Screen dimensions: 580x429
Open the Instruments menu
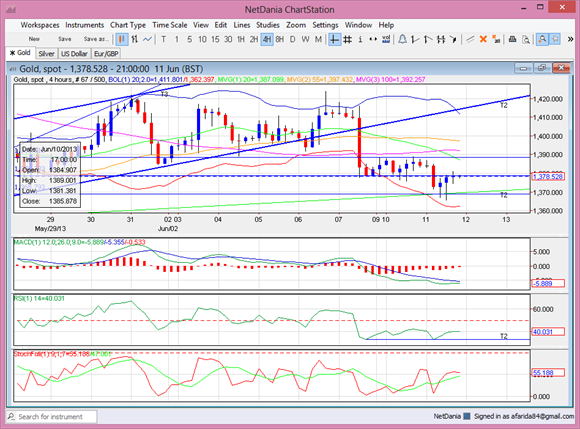tap(85, 25)
